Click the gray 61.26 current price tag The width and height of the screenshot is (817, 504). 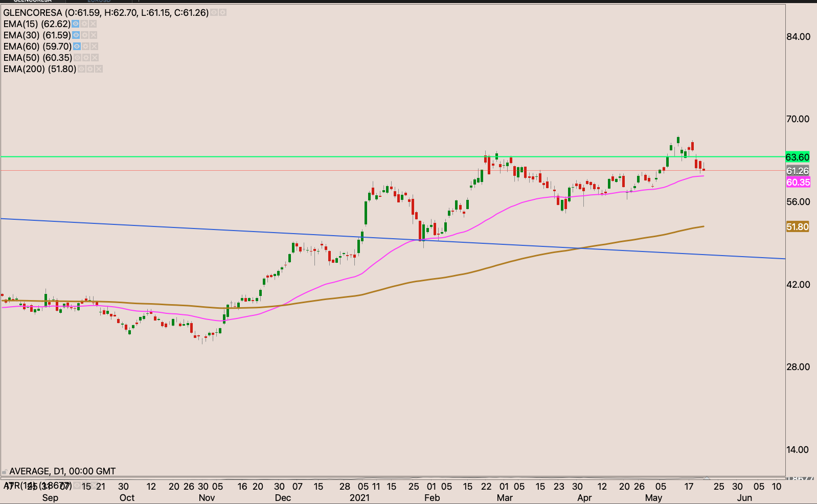coord(797,171)
